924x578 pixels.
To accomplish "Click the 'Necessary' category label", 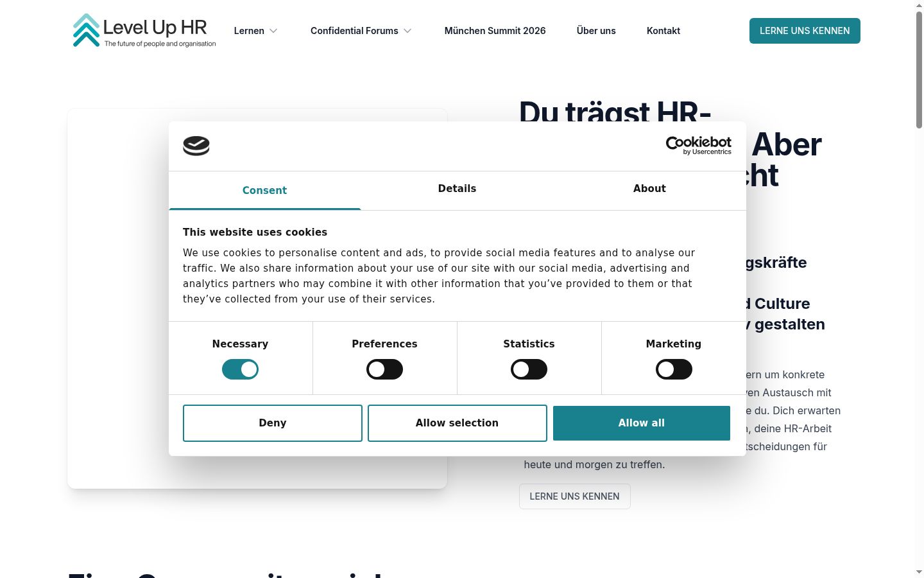I will tap(240, 344).
